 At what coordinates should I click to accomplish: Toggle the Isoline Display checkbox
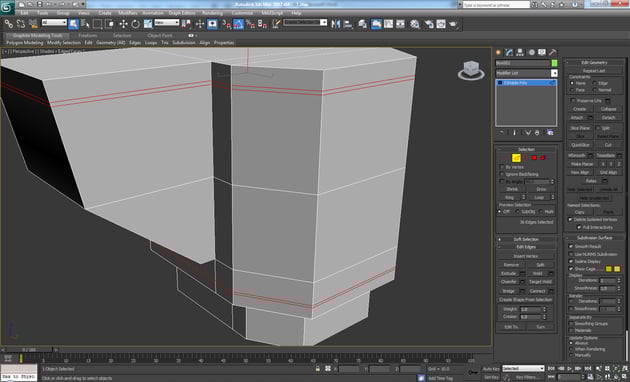coord(571,261)
